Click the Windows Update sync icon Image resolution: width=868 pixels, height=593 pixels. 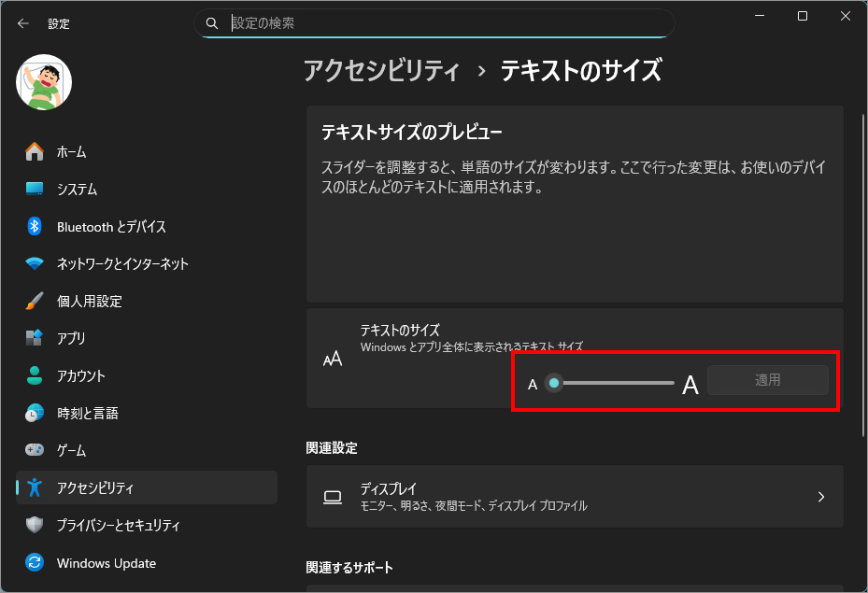(x=35, y=563)
